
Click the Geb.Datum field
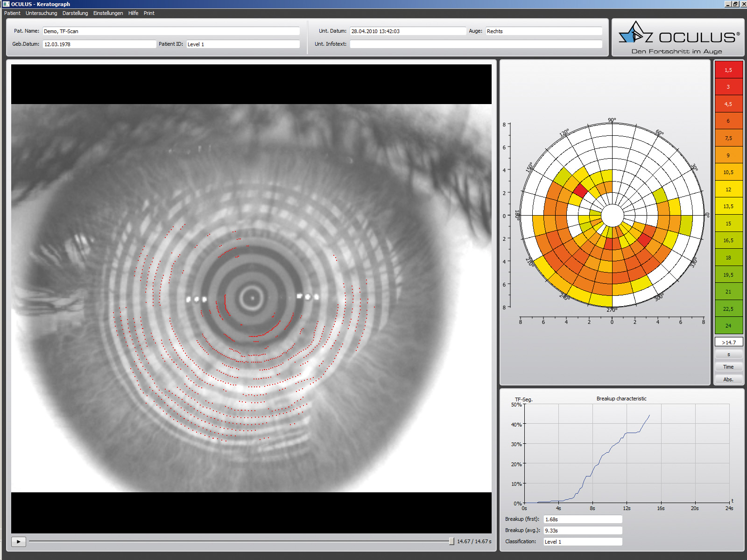pyautogui.click(x=99, y=44)
